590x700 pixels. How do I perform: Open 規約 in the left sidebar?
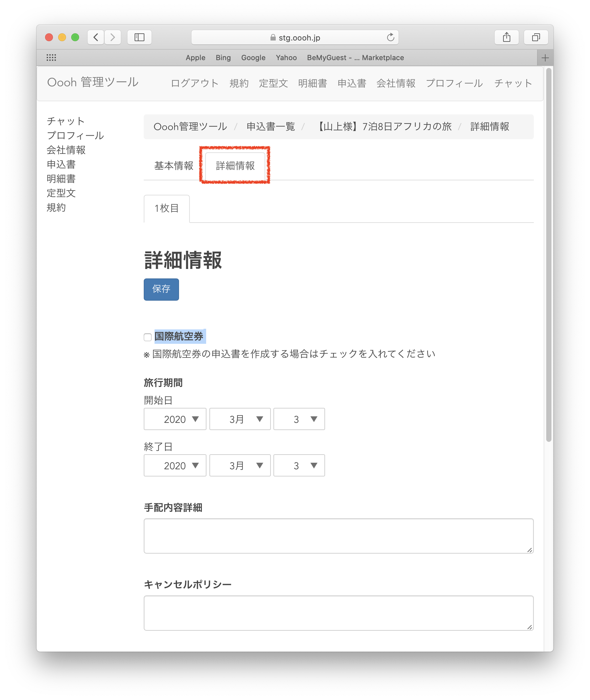click(x=56, y=208)
